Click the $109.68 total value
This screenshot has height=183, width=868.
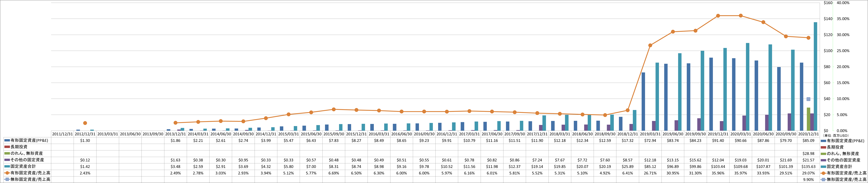741,166
